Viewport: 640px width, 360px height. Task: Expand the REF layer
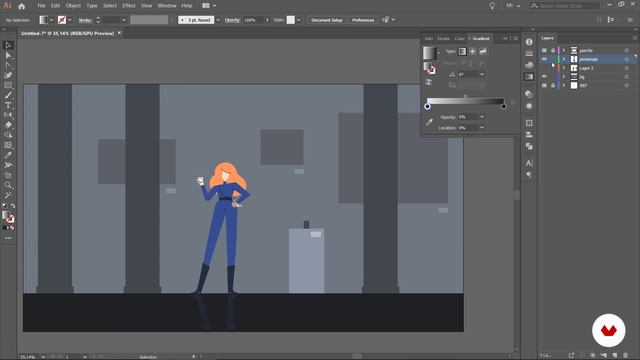tap(564, 85)
